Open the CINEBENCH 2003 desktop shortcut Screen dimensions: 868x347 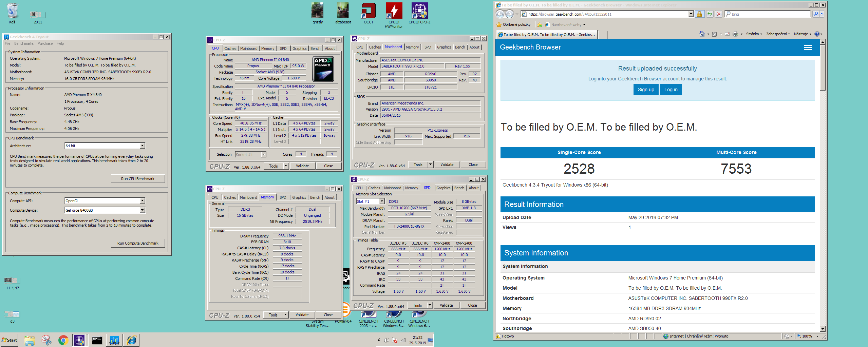(369, 319)
